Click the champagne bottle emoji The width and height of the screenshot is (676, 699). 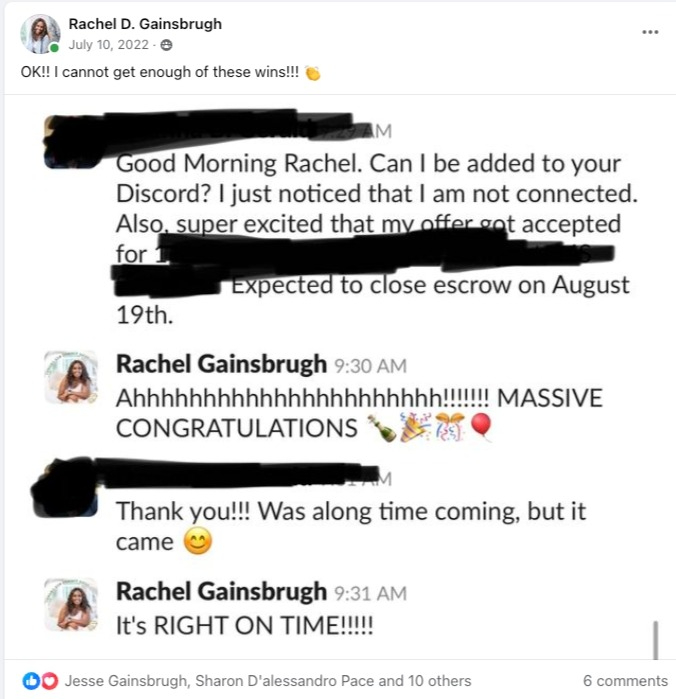coord(381,428)
